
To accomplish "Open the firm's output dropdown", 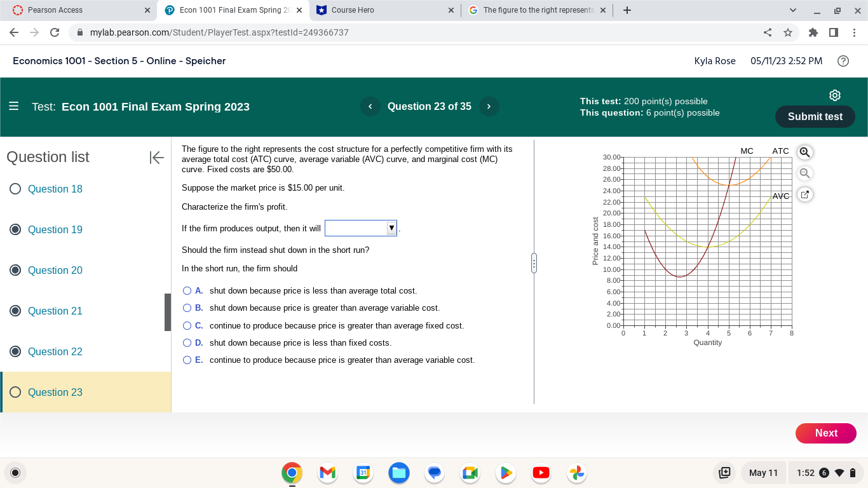I will click(390, 227).
